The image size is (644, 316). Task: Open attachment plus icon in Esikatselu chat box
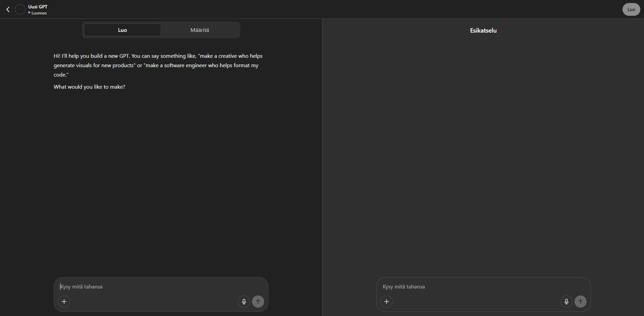click(x=387, y=302)
